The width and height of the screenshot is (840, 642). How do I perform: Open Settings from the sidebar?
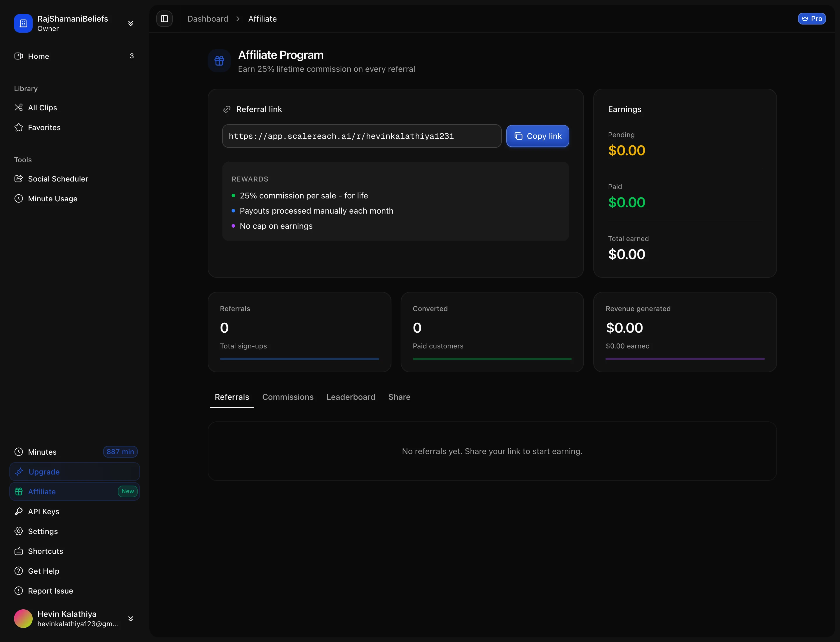coord(74,531)
